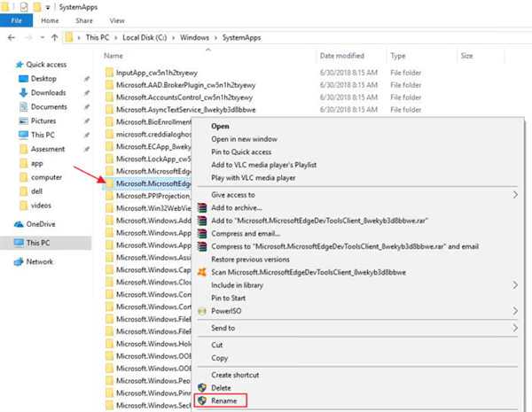Select Microsoft.AAD.BrokerPlugin folder icon

109,85
